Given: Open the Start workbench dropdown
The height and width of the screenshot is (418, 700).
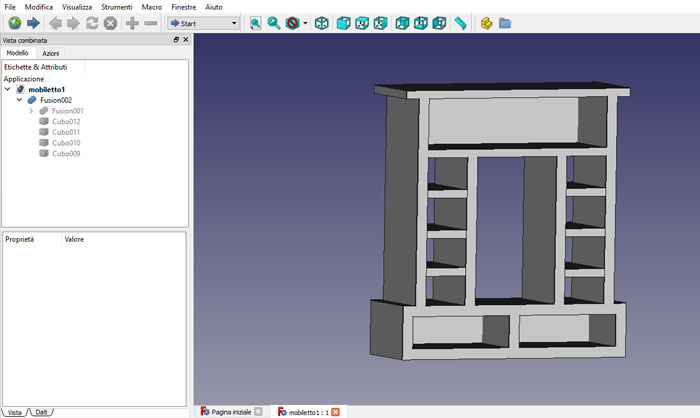Looking at the screenshot, I should 204,23.
